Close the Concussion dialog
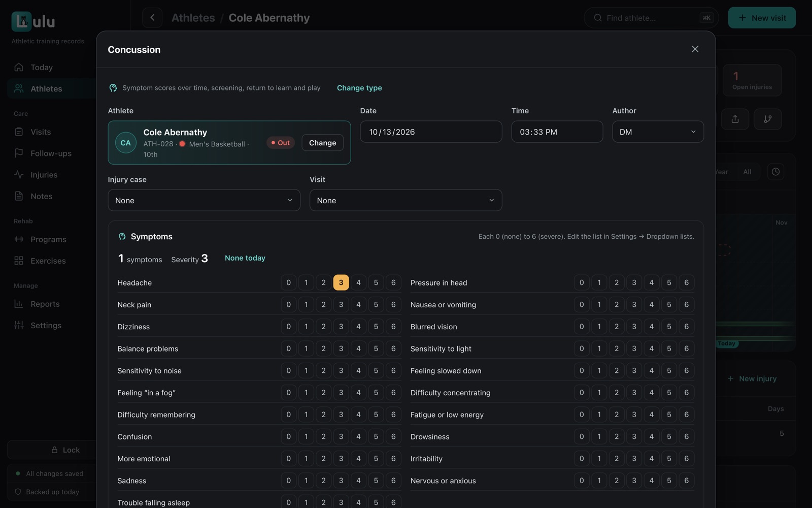Image resolution: width=812 pixels, height=508 pixels. click(695, 49)
